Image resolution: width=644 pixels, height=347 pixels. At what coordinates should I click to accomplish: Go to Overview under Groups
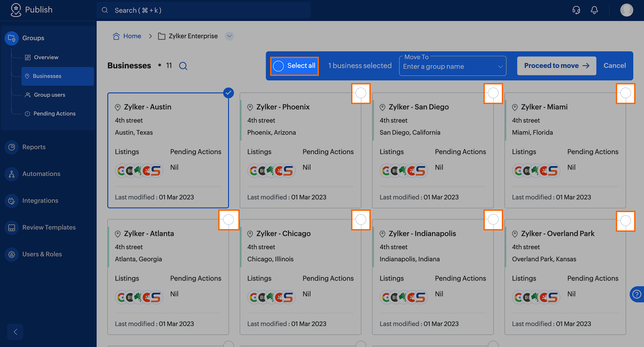46,57
